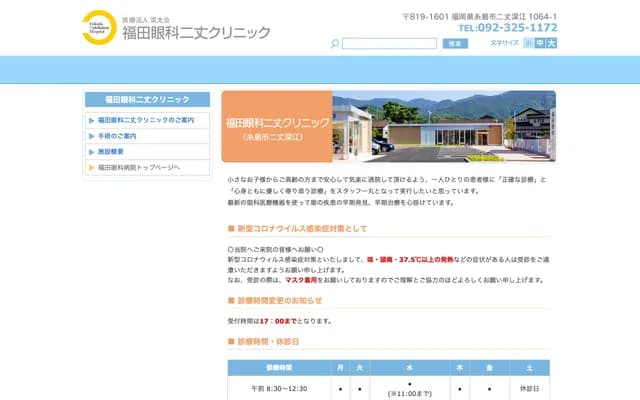Click the 診療時間変更のお知らせ heading

280,300
